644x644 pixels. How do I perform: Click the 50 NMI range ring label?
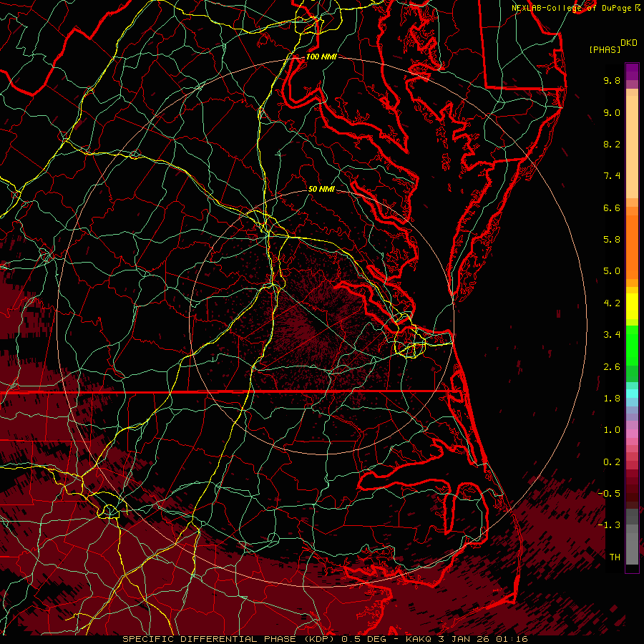coord(321,189)
